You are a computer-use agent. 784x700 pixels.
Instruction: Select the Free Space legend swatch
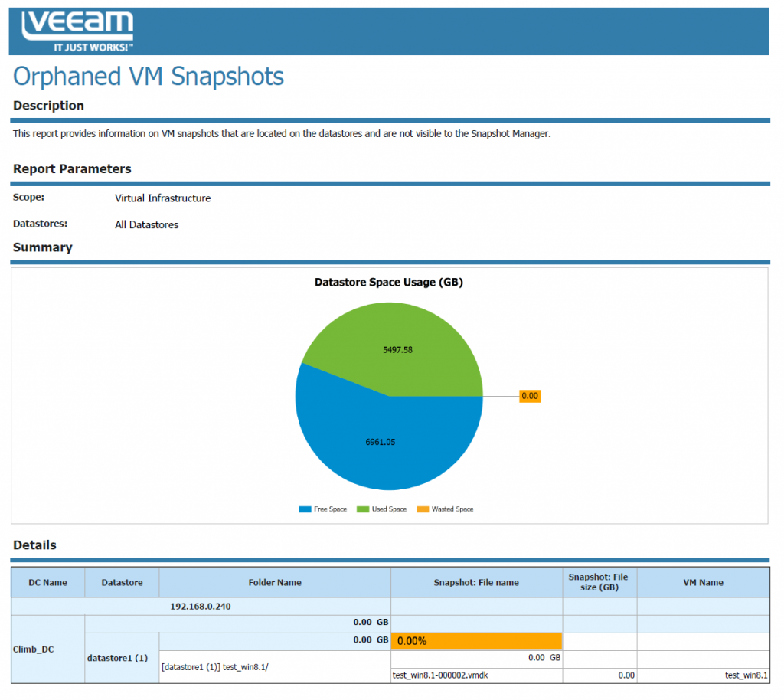point(305,509)
